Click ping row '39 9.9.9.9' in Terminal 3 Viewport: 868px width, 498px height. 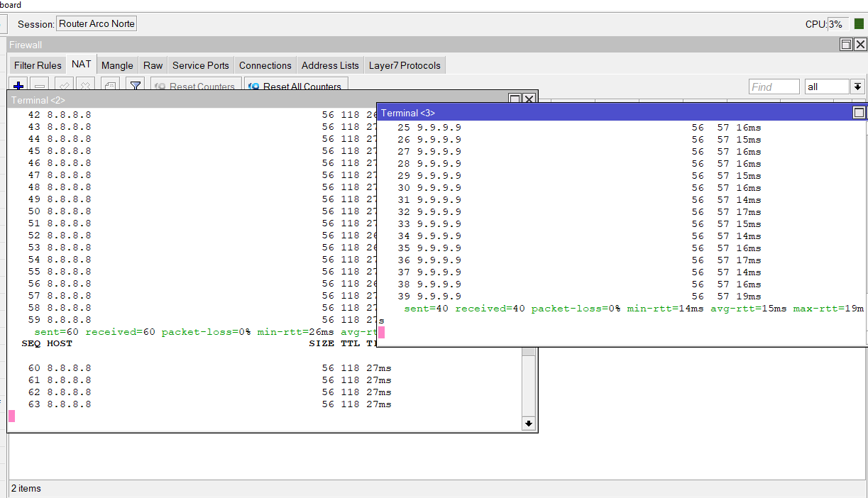click(578, 297)
